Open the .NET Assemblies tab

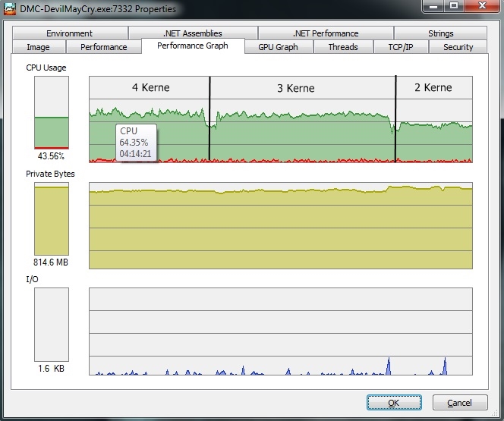click(x=193, y=33)
